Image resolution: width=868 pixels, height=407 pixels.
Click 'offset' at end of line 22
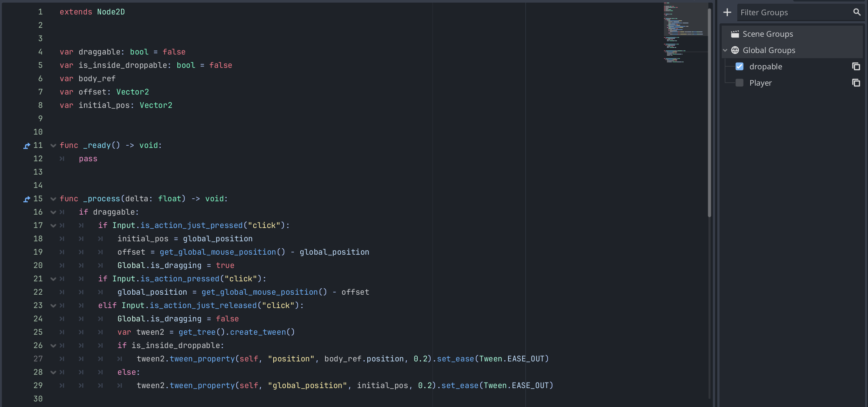(355, 292)
